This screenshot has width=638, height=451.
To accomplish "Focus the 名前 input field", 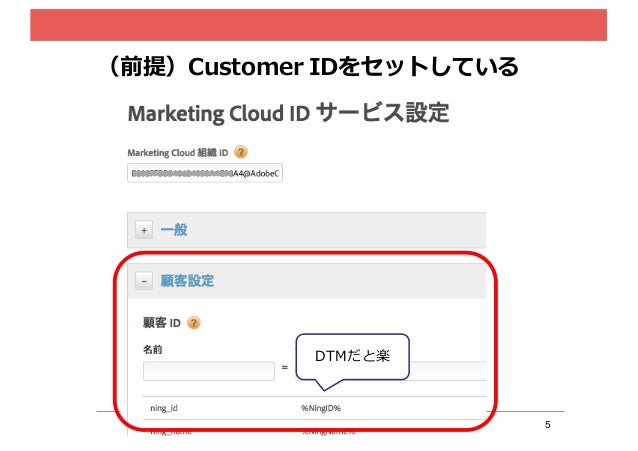I will coord(209,371).
